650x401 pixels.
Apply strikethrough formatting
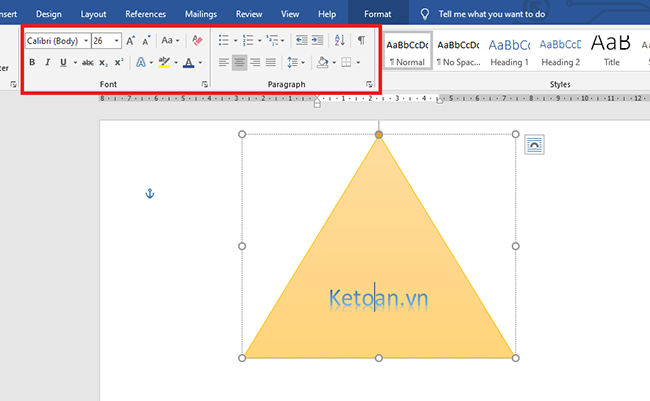click(87, 63)
